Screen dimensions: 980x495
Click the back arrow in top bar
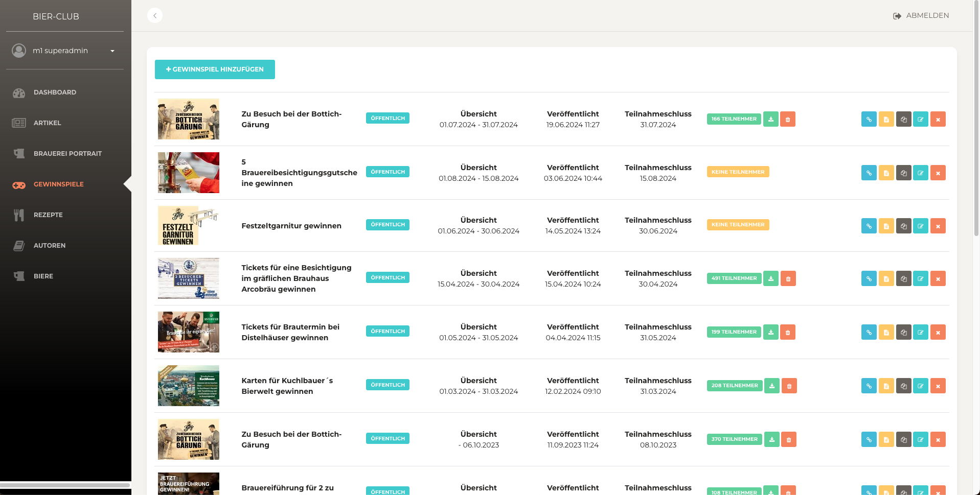[x=155, y=15]
